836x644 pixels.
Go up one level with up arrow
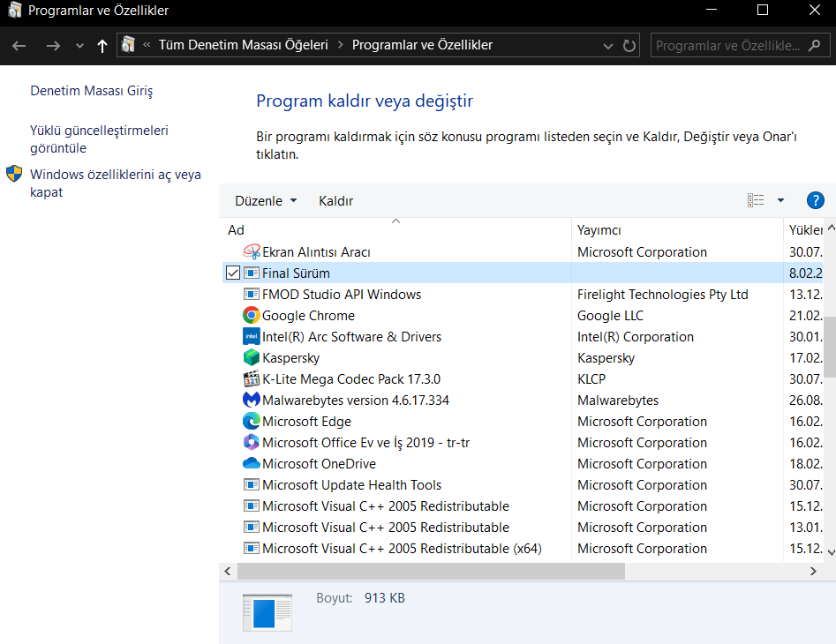tap(102, 46)
